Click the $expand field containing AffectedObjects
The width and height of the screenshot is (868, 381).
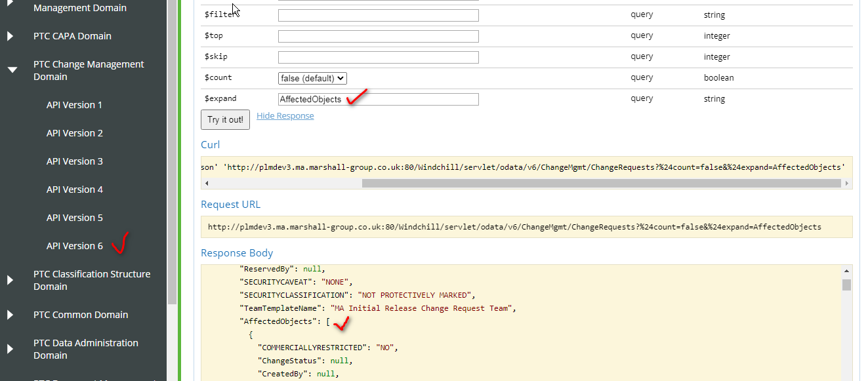tap(378, 98)
